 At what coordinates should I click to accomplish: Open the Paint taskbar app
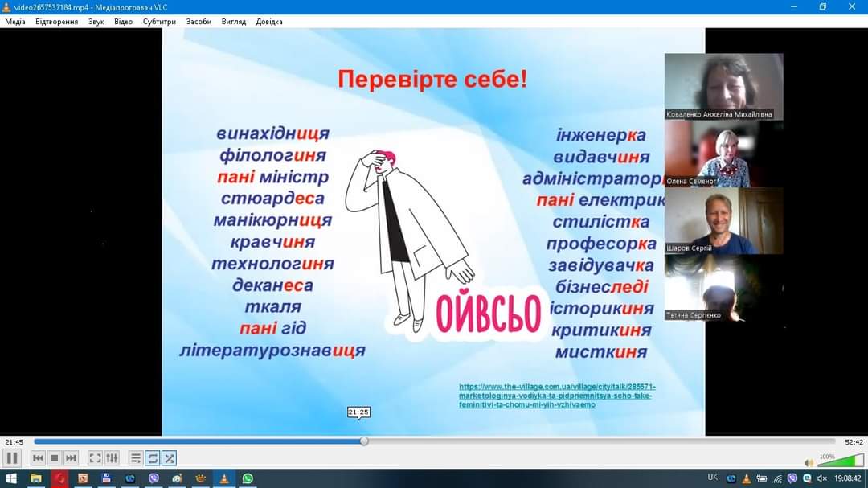[x=177, y=478]
